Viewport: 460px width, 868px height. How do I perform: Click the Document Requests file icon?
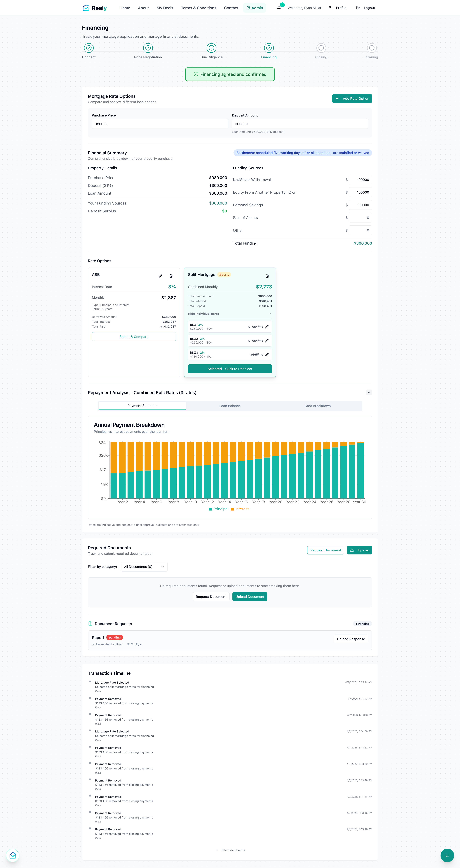click(x=90, y=624)
